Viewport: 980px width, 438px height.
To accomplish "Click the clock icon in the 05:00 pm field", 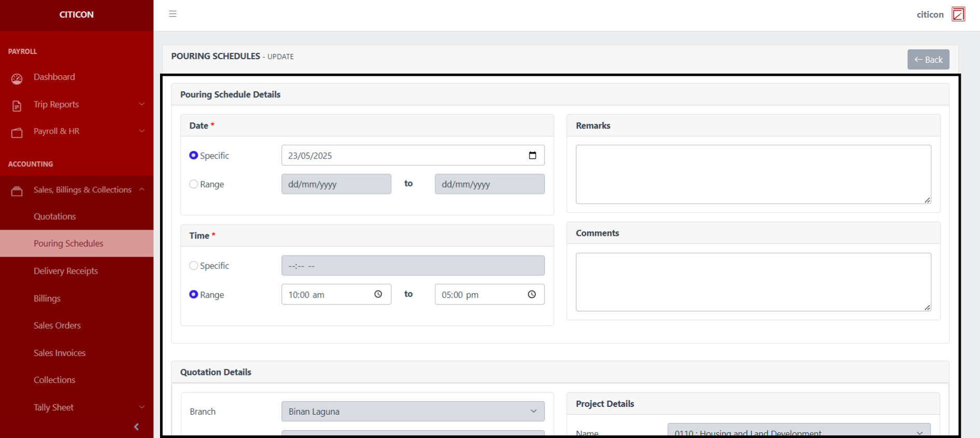I will click(531, 294).
